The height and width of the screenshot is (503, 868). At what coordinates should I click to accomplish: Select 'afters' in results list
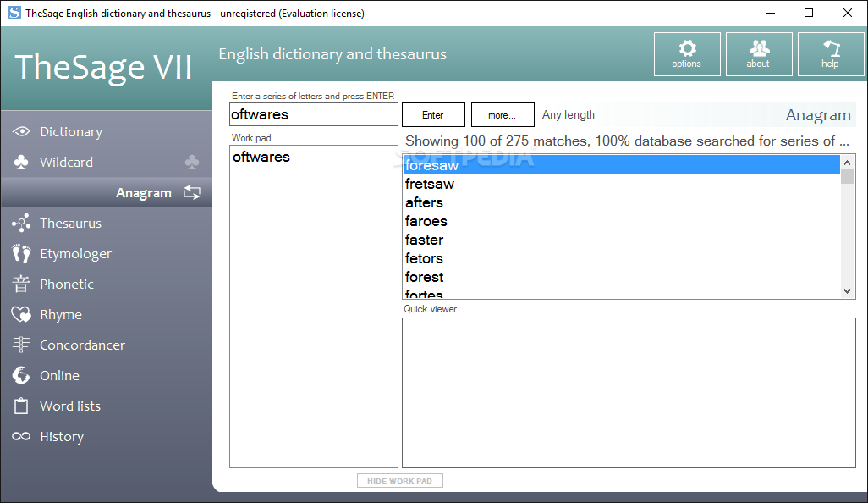[621, 202]
